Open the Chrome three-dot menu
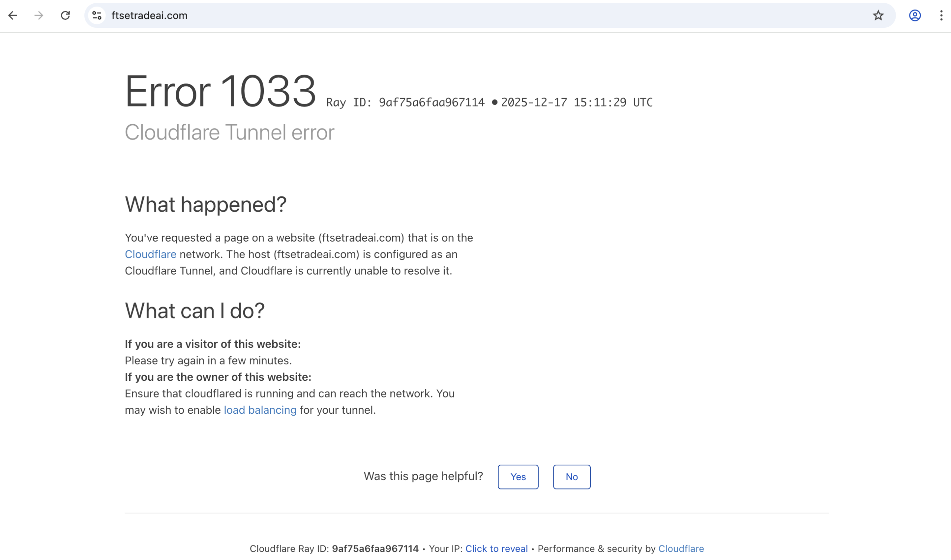The height and width of the screenshot is (560, 951). coord(941,16)
